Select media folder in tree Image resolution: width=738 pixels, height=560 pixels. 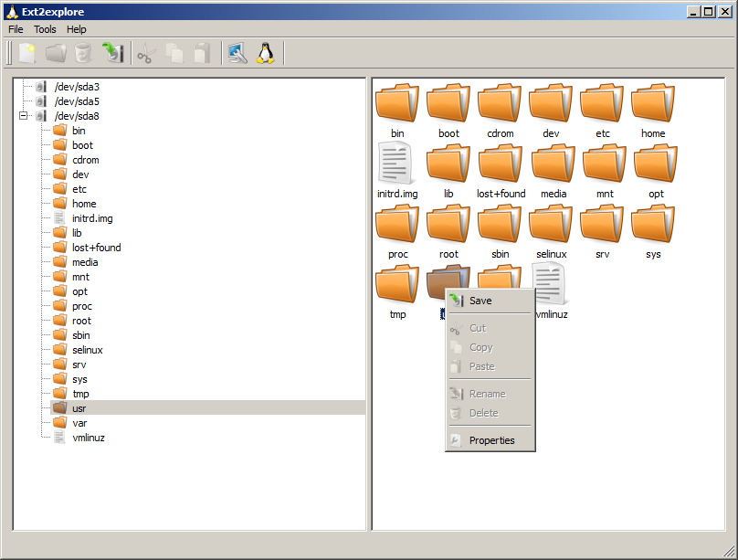85,261
